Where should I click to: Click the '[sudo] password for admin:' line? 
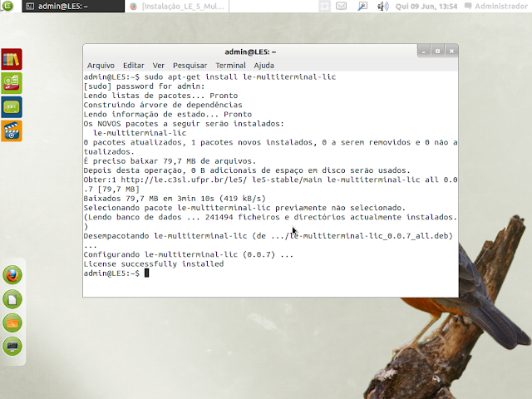click(x=144, y=86)
